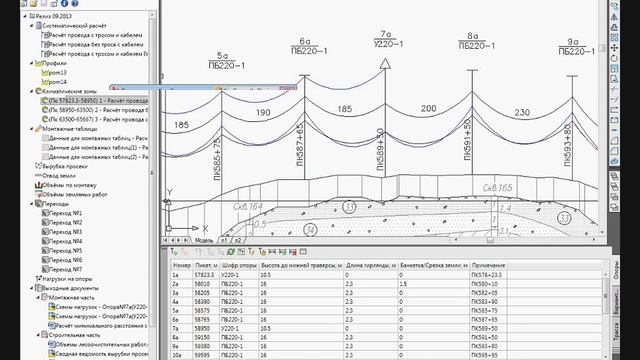Open the Вариант vertical side tab
This screenshot has width=640, height=360.
click(x=616, y=301)
